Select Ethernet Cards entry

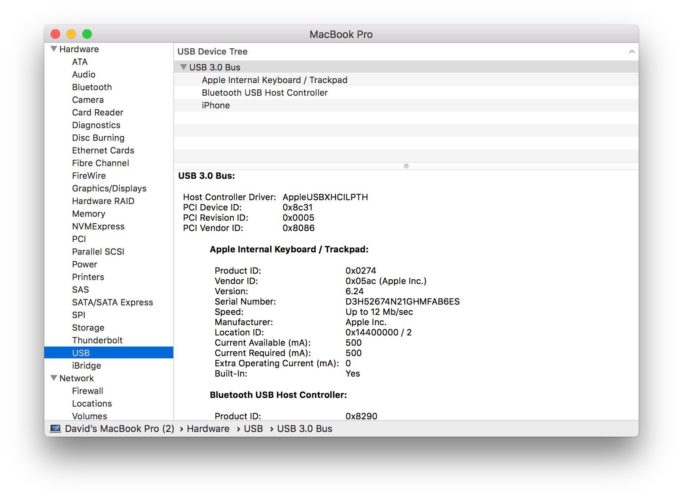(x=103, y=150)
